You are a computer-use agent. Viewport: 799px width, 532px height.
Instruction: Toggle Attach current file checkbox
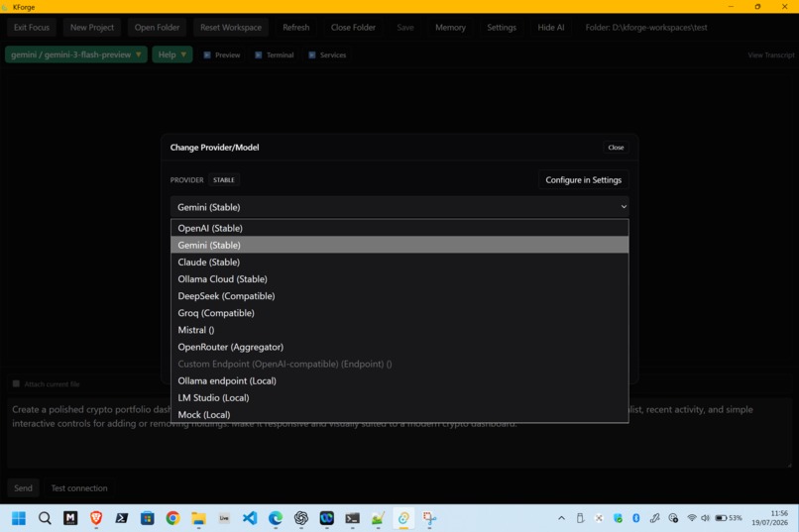16,383
